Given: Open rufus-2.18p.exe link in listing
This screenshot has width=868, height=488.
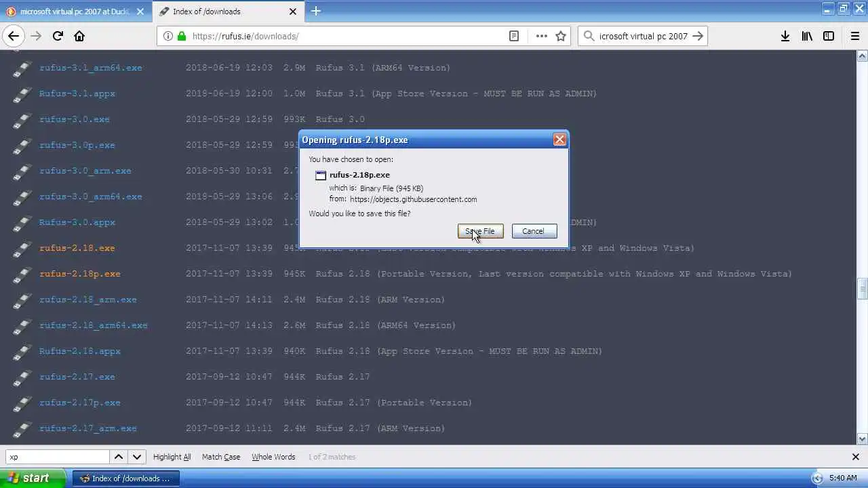Looking at the screenshot, I should 80,274.
